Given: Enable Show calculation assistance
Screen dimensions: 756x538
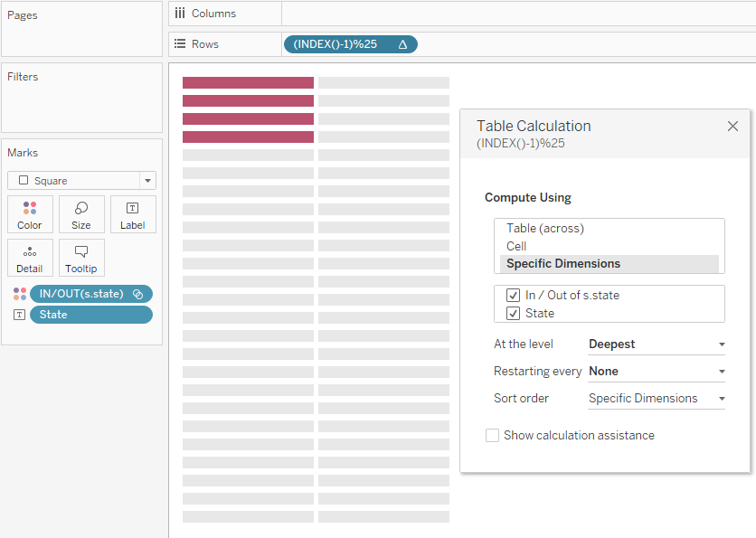Looking at the screenshot, I should pyautogui.click(x=493, y=436).
